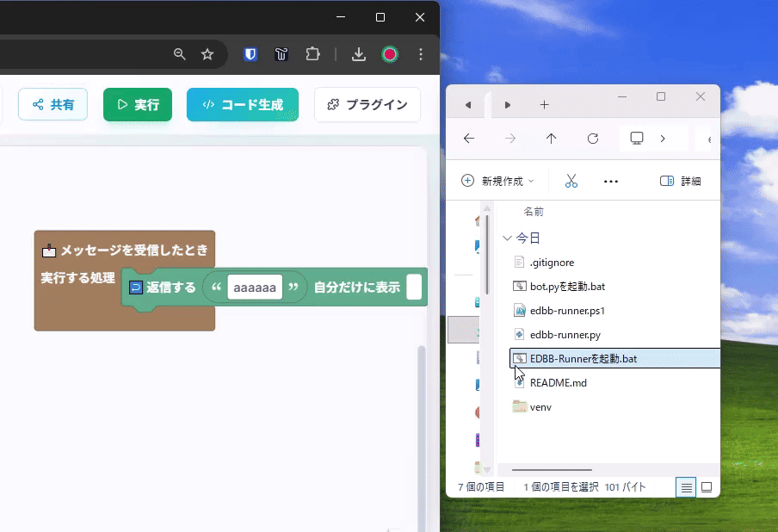
Task: Open the 新規作成 dropdown in Explorer
Action: [497, 181]
